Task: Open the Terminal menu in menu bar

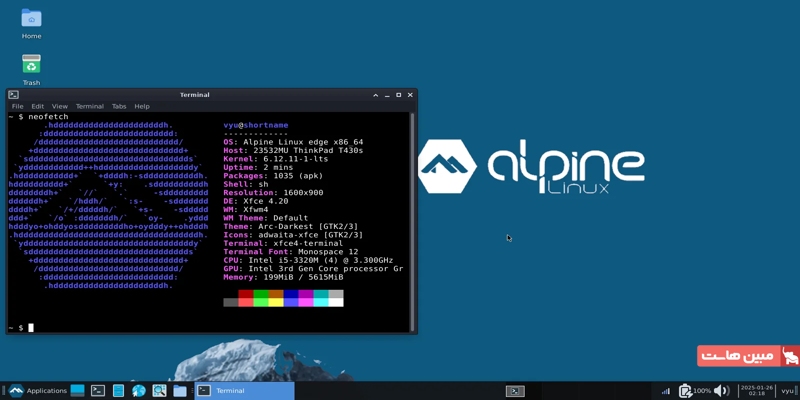Action: (x=90, y=106)
